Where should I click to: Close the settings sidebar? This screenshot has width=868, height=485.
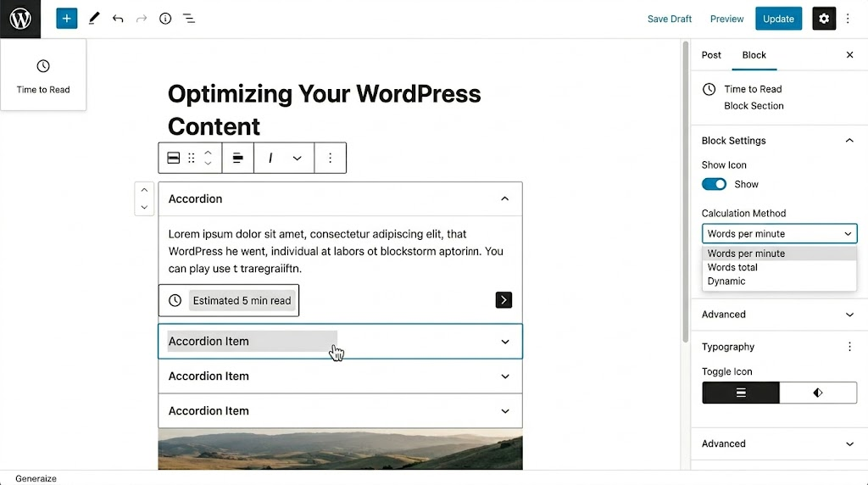(849, 55)
